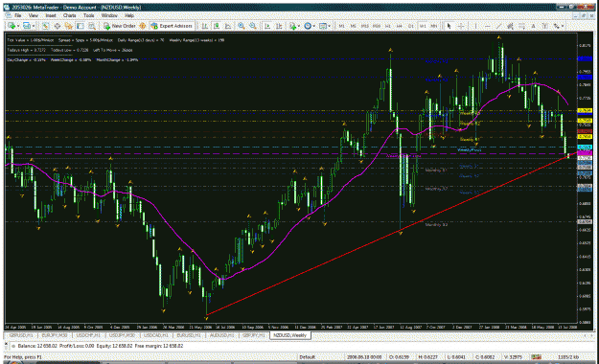
Task: Select the Fibonacci Retracement tool
Action: pyautogui.click(x=521, y=26)
